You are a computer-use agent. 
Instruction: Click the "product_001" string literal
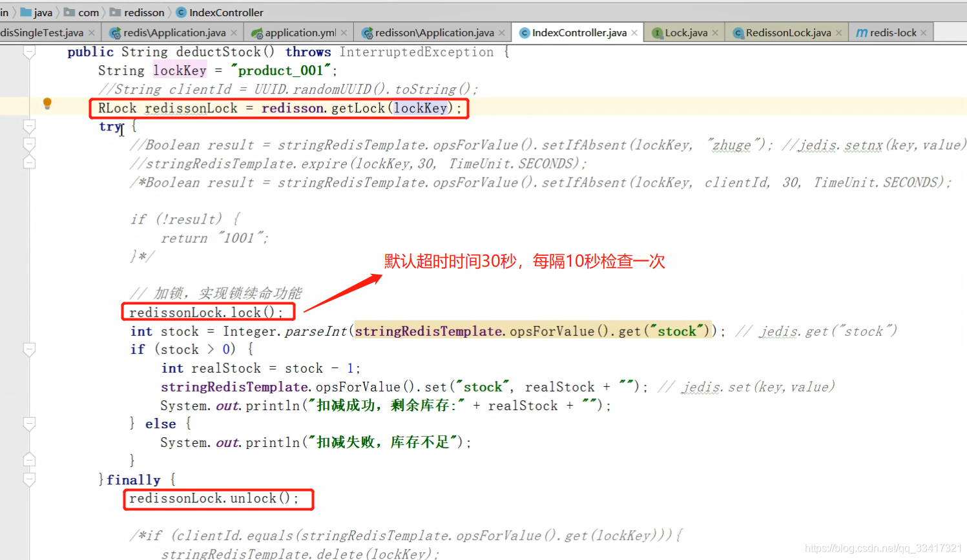[280, 70]
